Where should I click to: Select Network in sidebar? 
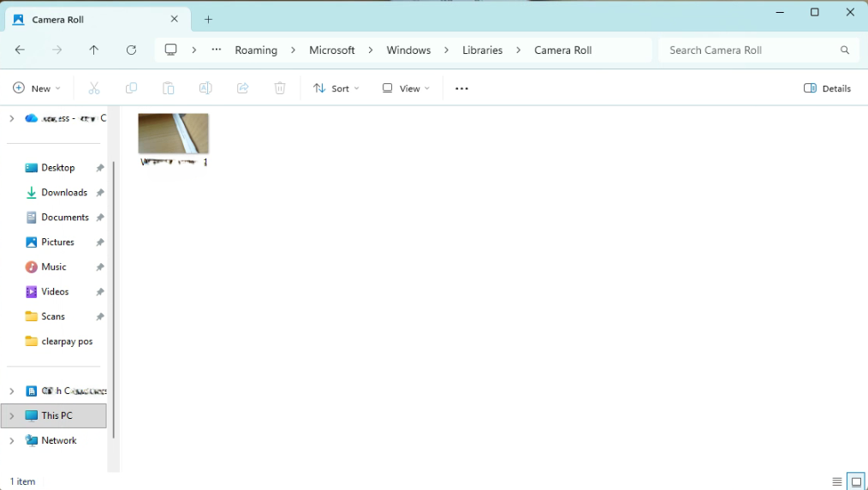[x=59, y=440]
